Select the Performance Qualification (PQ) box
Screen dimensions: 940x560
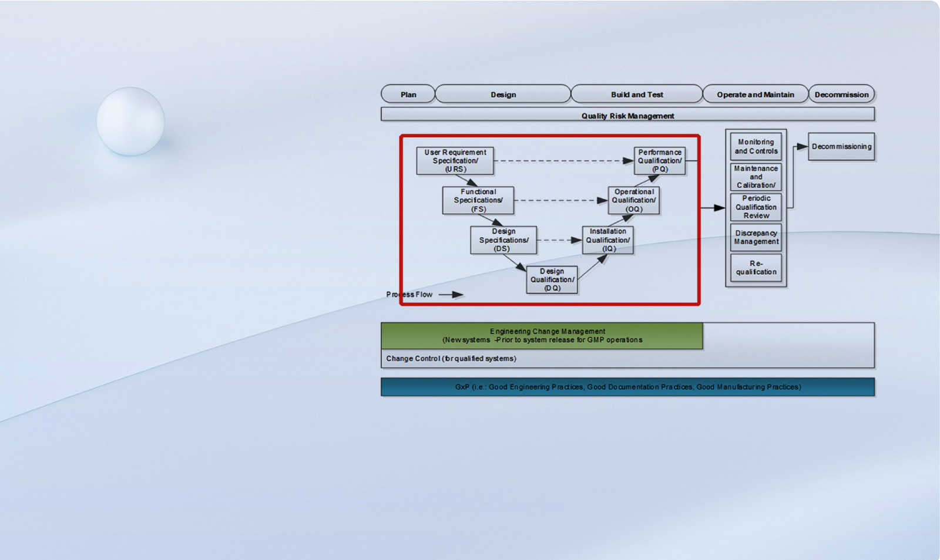[x=660, y=161]
